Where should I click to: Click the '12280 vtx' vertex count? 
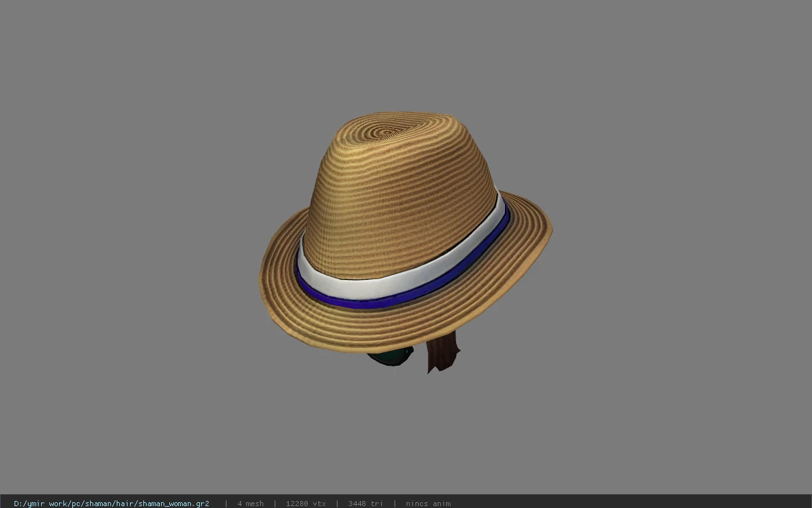pyautogui.click(x=306, y=504)
